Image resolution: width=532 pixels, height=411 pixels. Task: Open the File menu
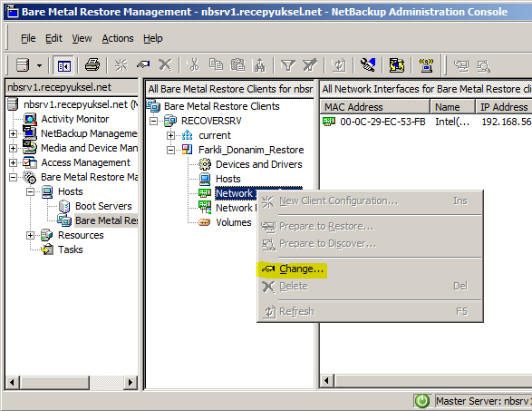click(28, 38)
